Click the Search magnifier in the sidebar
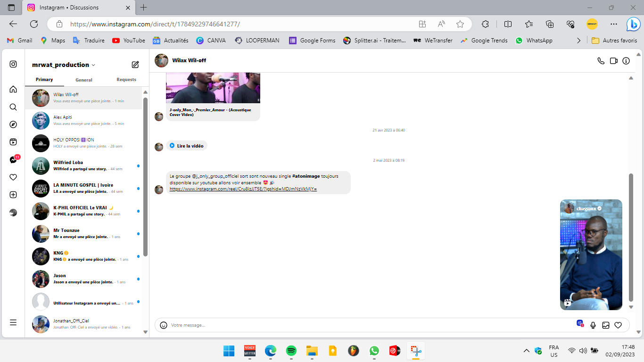This screenshot has width=644, height=362. [13, 107]
